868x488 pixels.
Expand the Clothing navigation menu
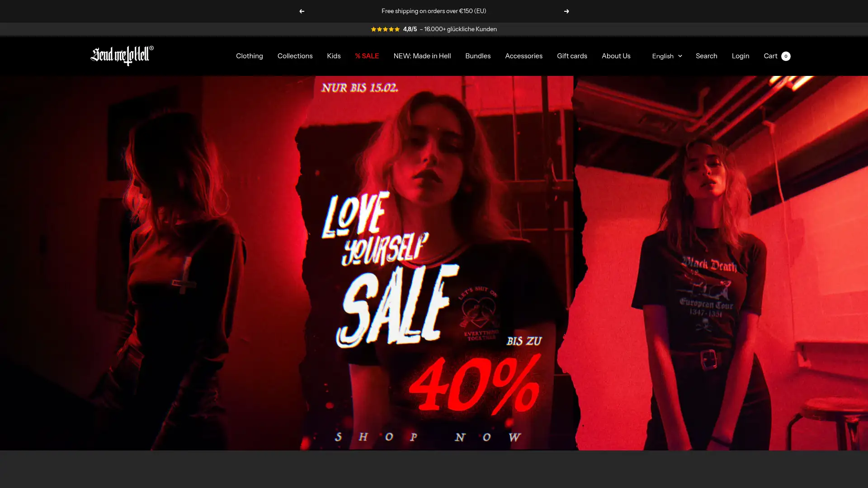[x=249, y=56]
